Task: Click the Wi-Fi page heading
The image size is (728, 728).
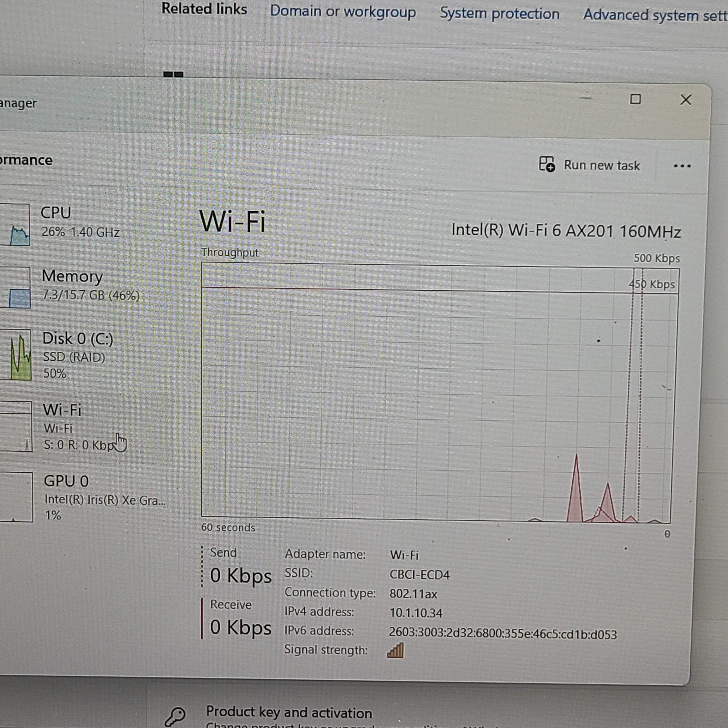Action: click(232, 222)
